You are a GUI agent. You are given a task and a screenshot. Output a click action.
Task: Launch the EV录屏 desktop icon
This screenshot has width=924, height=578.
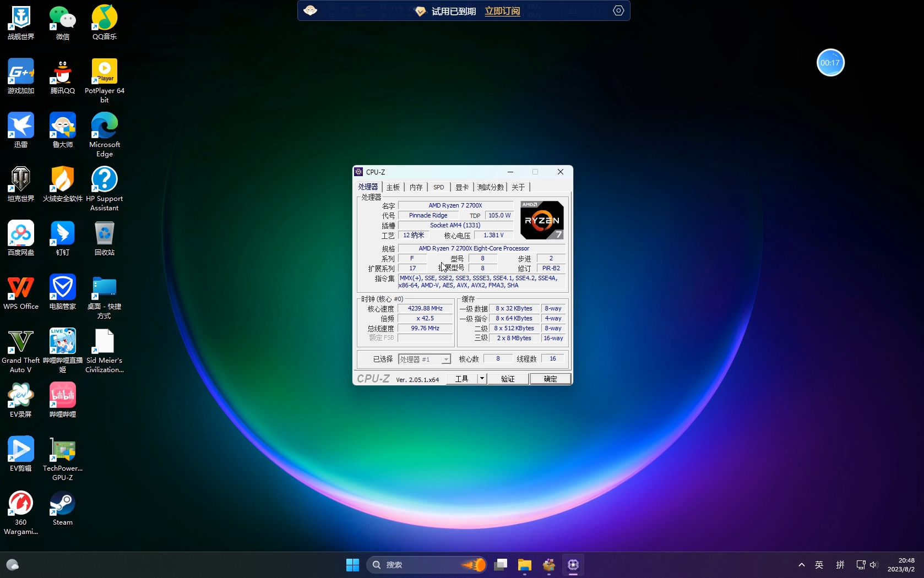click(x=21, y=400)
